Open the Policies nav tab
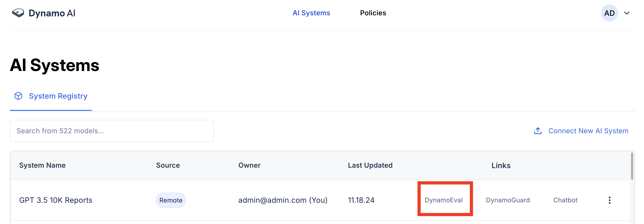The image size is (644, 224). pos(373,13)
